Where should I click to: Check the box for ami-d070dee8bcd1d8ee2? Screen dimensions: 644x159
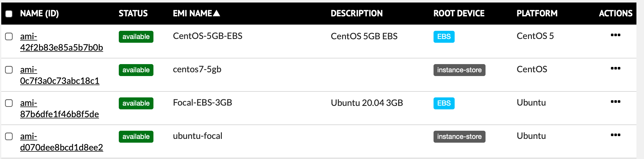coord(9,136)
